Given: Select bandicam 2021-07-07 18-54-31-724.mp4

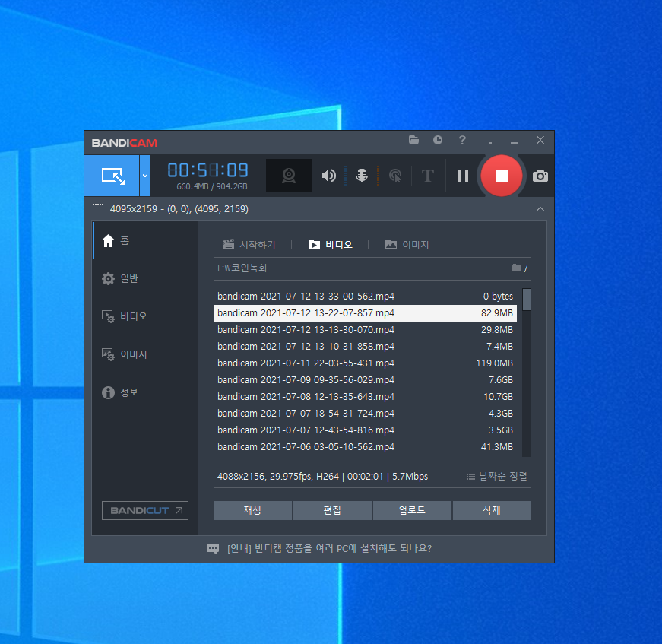Looking at the screenshot, I should click(x=365, y=414).
